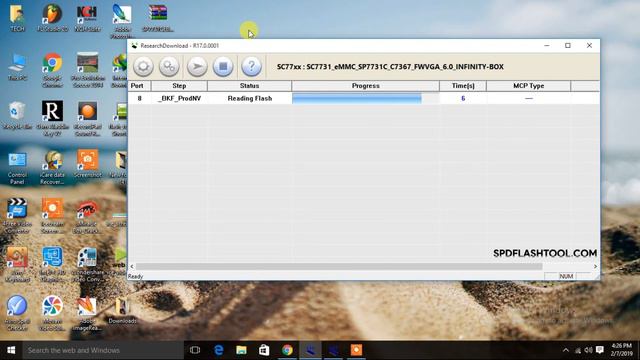Open the blue remote desktop app shortcut
640x360 pixels.
pos(52,265)
